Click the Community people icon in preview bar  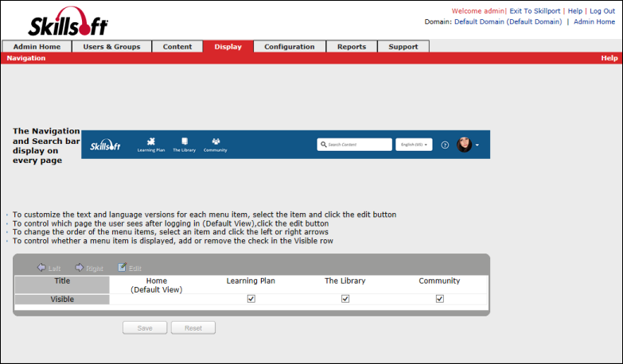click(216, 141)
